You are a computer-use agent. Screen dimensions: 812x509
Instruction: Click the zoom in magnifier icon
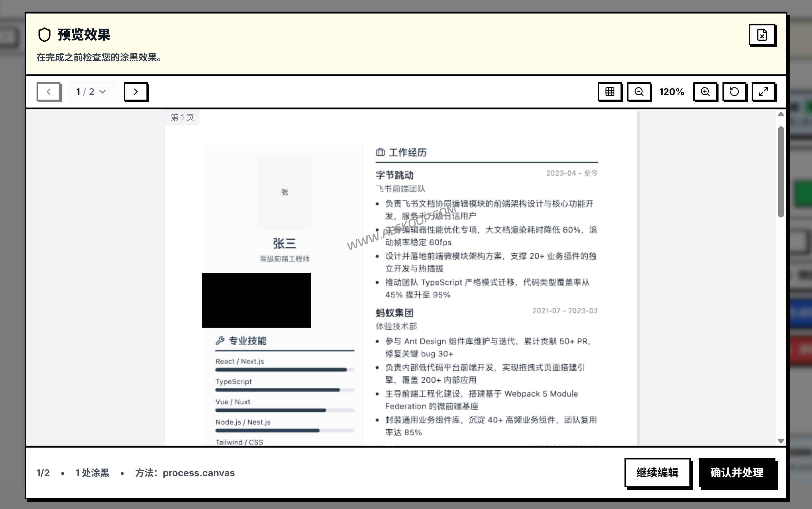click(705, 92)
